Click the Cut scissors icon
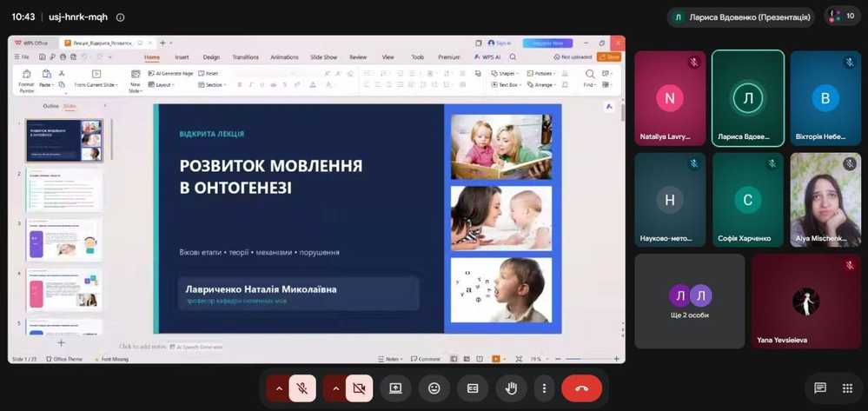Viewport: 868px width, 411px height. pos(62,74)
